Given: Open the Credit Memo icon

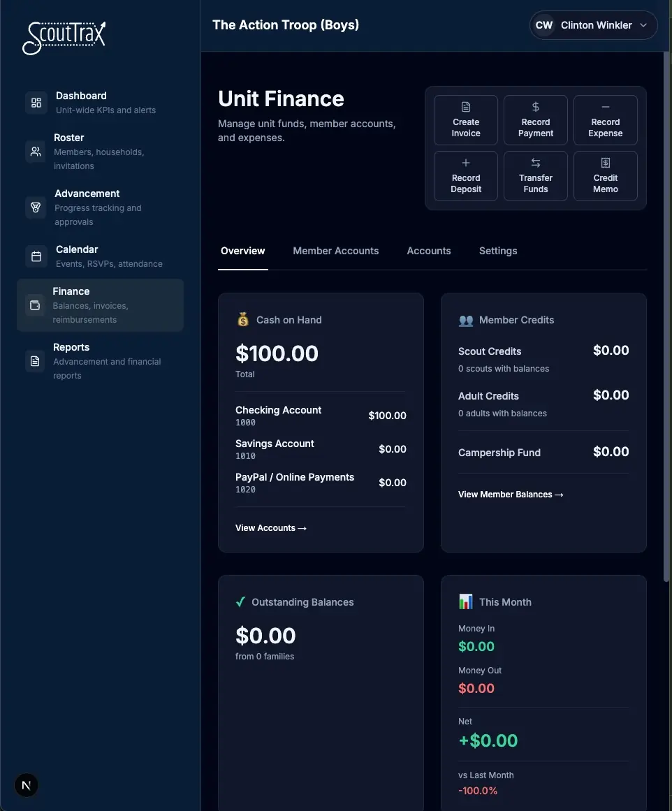Looking at the screenshot, I should point(605,163).
